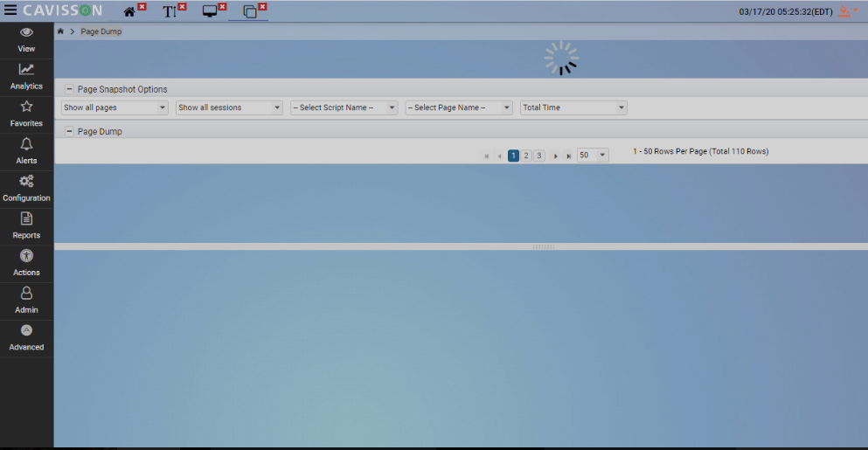Collapse the Page Snapshot Options panel
868x450 pixels.
click(x=69, y=89)
